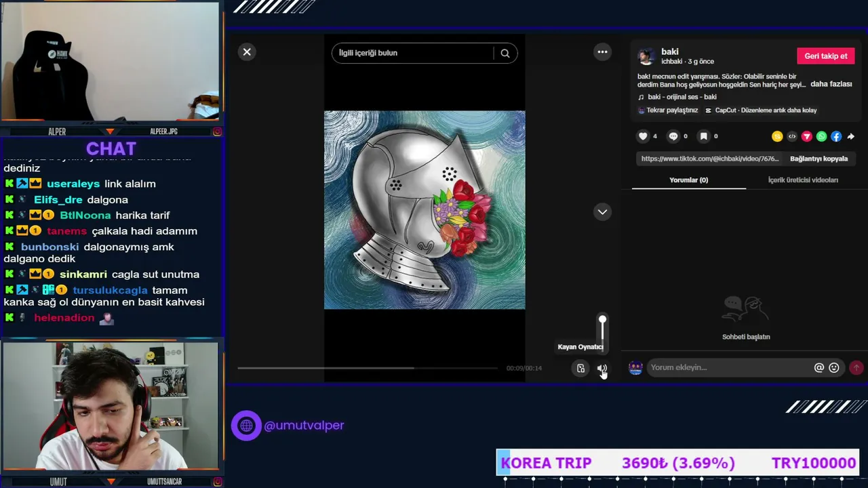Viewport: 868px width, 488px height.
Task: Click Elifs_dre username in chat
Action: (58, 199)
